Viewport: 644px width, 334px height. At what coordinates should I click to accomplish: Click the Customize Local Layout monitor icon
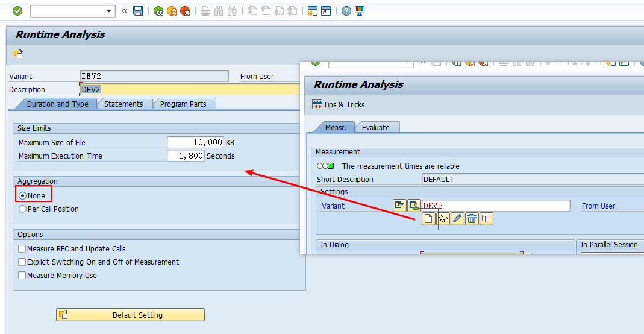pos(360,11)
